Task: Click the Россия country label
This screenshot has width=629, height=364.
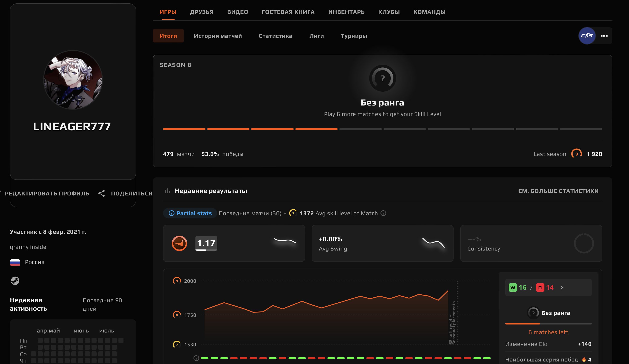Action: point(35,262)
